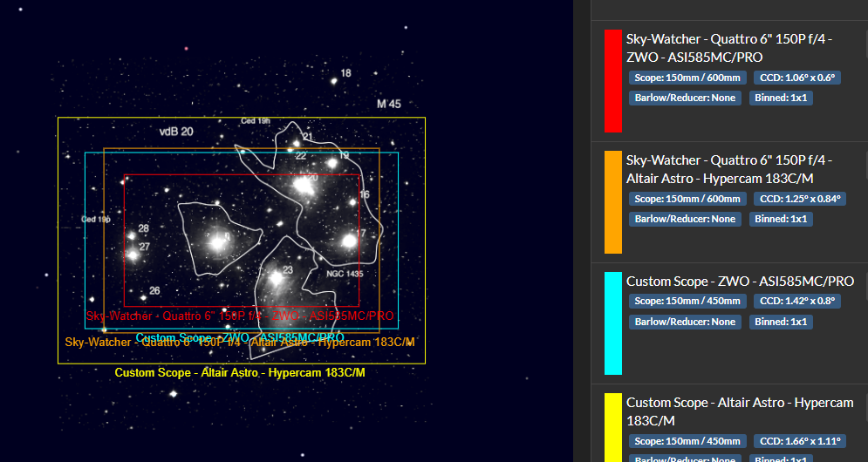Screen dimensions: 868x462
Task: Click the cyan swatch for Custom Scope ASI585MC/PRO
Action: [x=612, y=323]
